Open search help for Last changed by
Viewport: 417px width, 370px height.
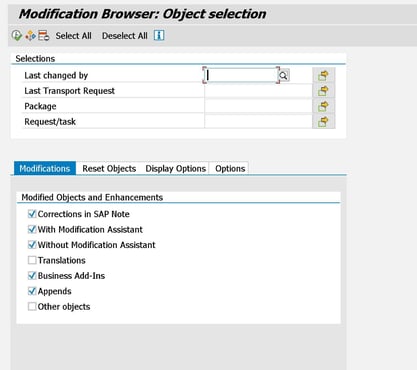[x=284, y=75]
